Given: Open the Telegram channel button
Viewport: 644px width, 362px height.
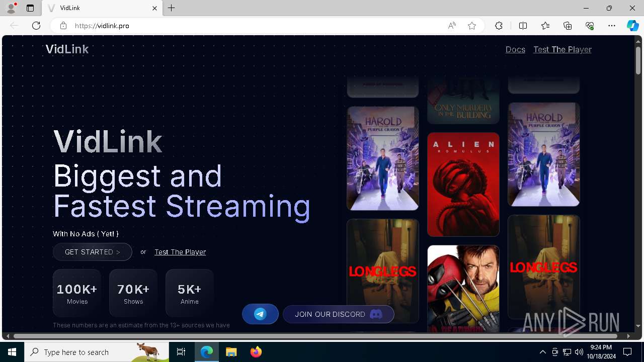Looking at the screenshot, I should pos(260,314).
